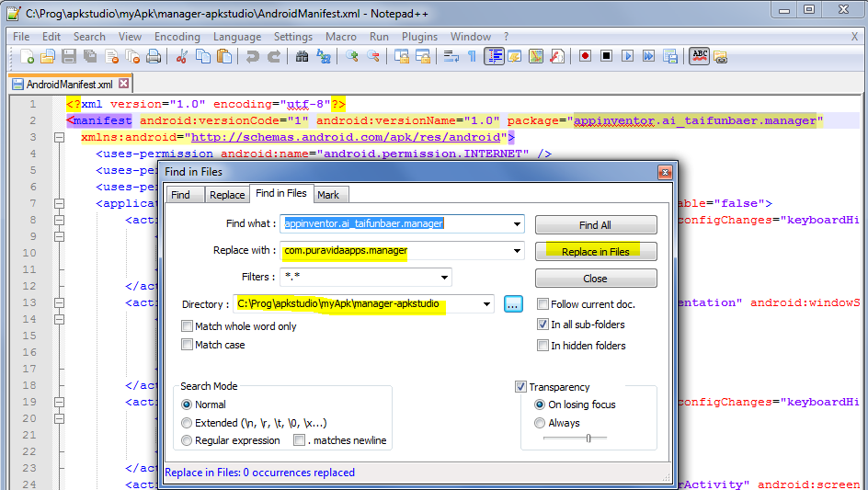
Task: Open the Filters dropdown
Action: coord(444,277)
